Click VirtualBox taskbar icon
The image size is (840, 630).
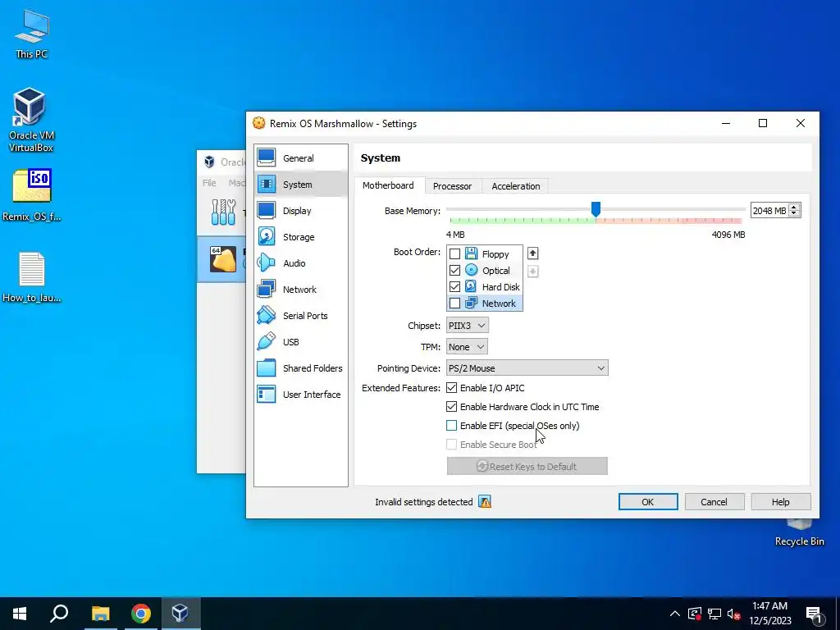(180, 614)
